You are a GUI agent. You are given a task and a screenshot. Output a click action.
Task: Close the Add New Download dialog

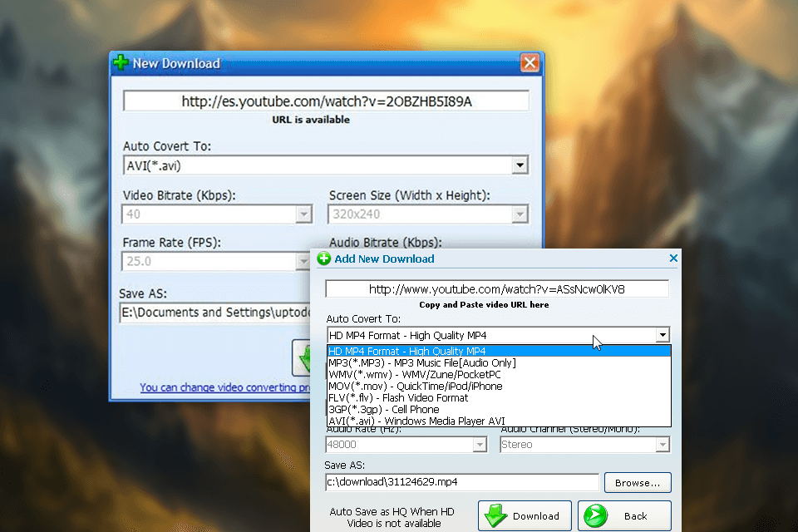[673, 259]
